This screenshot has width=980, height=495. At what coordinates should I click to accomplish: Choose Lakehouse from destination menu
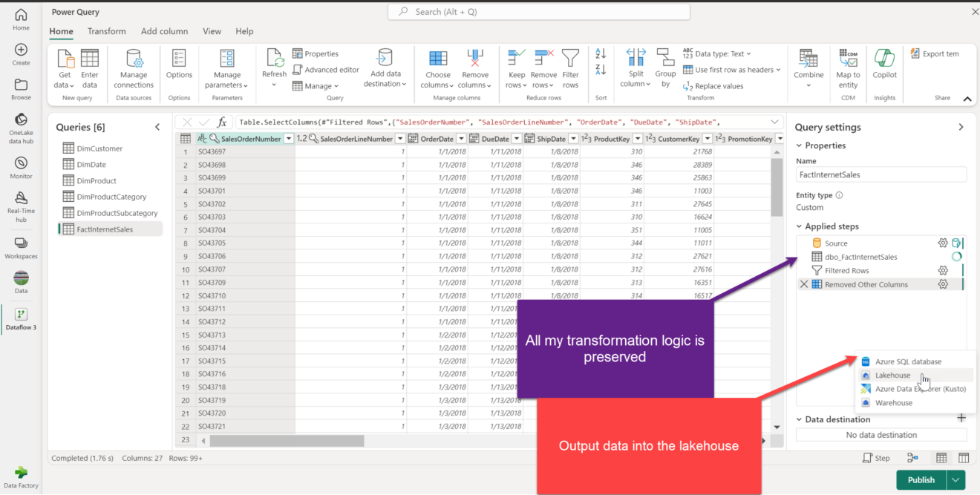[x=892, y=376]
